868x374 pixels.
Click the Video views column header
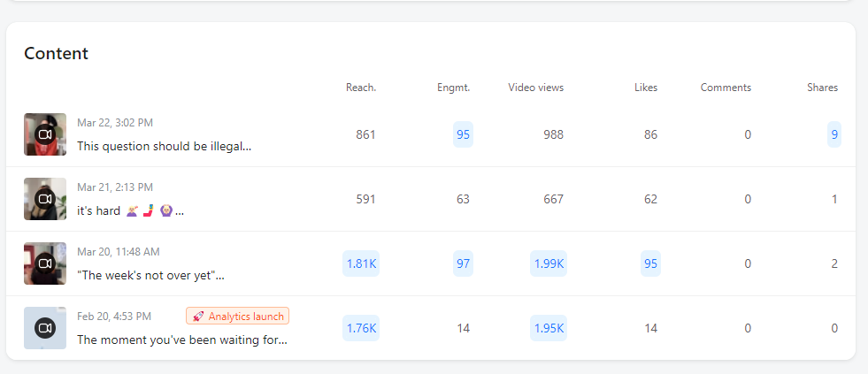pos(535,88)
